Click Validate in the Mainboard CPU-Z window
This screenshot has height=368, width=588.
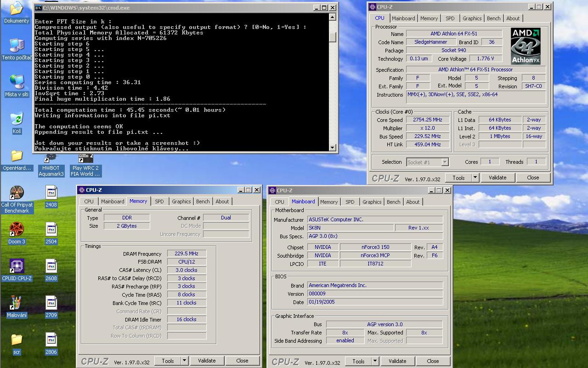pyautogui.click(x=397, y=361)
